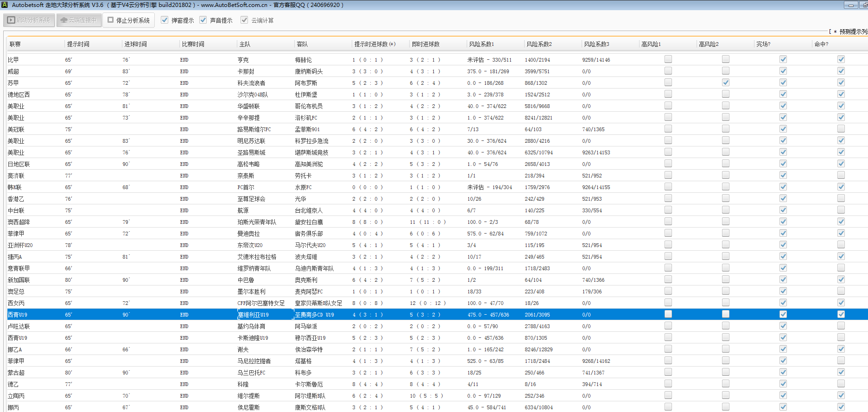Viewport: 868px width, 412px height.
Task: Minimize the Autobetsoft window
Action: [x=850, y=5]
